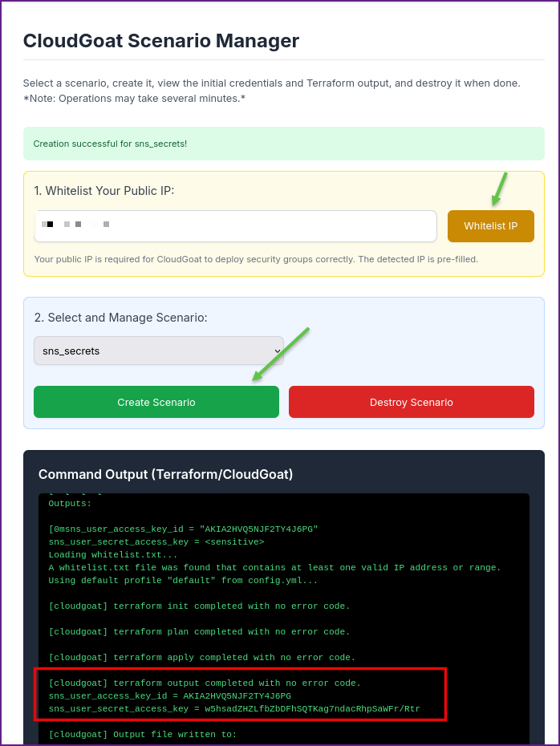Viewport: 560px width, 746px height.
Task: Click the CloudGoat Scenario Manager heading
Action: click(160, 41)
